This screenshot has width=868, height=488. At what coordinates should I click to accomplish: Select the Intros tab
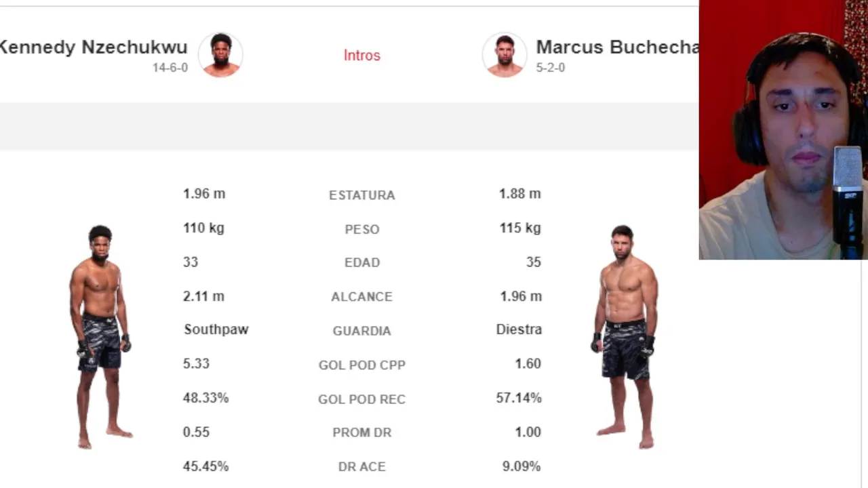point(361,56)
